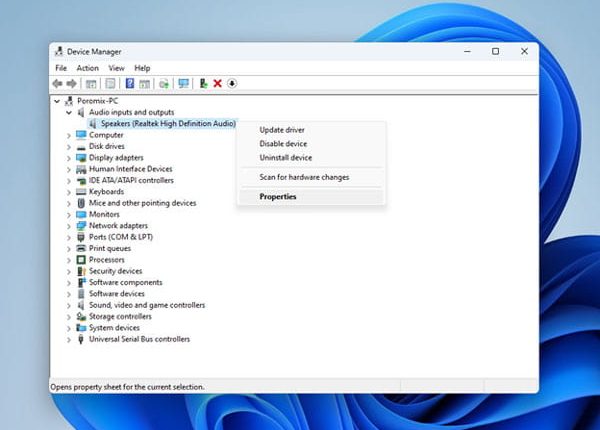Click the Poromix-PC computer icon

tap(69, 101)
